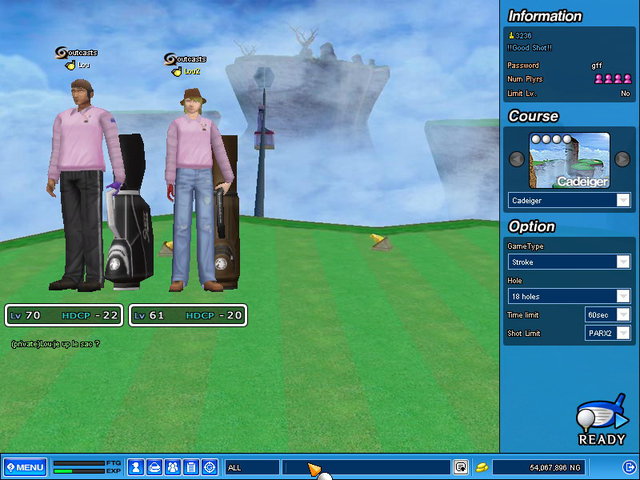
Task: Open the round settings icon in toolbar
Action: pos(209,467)
